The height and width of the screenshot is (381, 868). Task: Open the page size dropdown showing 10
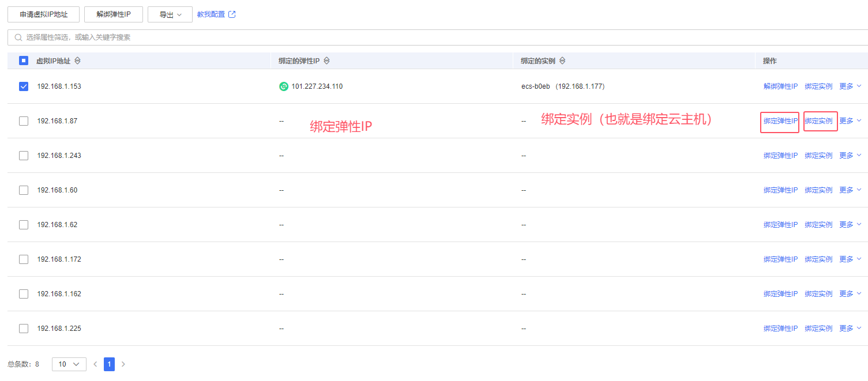click(69, 364)
